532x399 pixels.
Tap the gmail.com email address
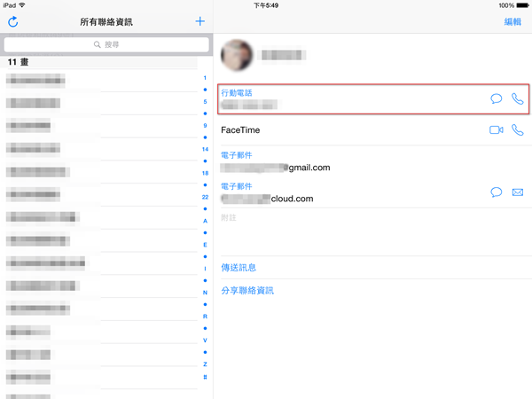click(x=275, y=168)
